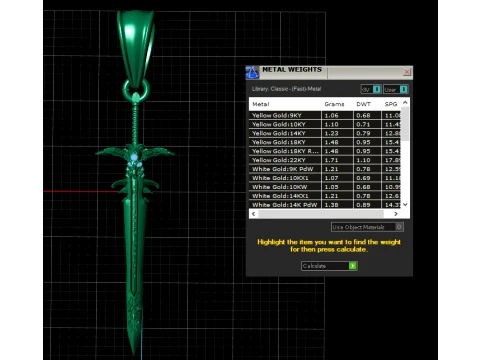Click the Metal Weights flask icon
The height and width of the screenshot is (360, 480).
(252, 72)
